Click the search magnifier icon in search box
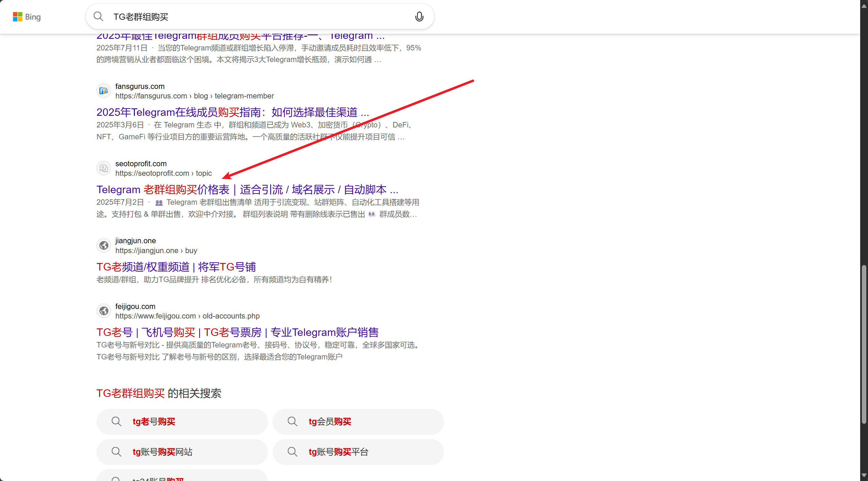 click(98, 16)
